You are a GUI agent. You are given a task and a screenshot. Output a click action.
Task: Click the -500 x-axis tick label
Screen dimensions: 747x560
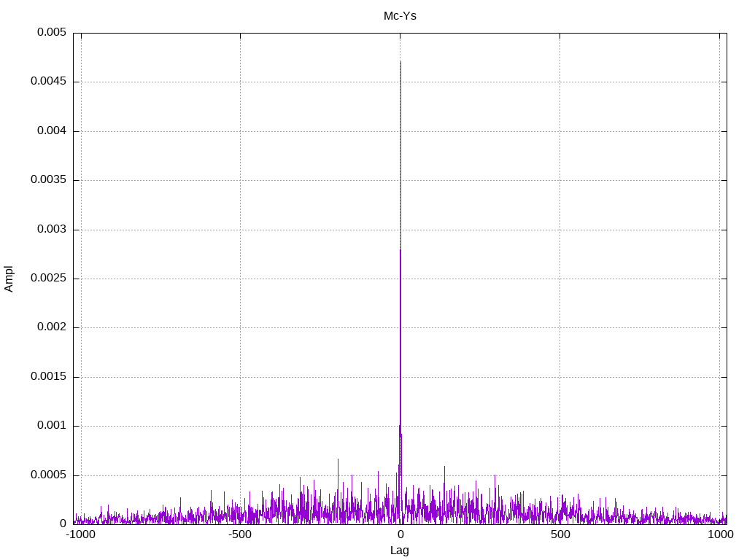coord(240,535)
